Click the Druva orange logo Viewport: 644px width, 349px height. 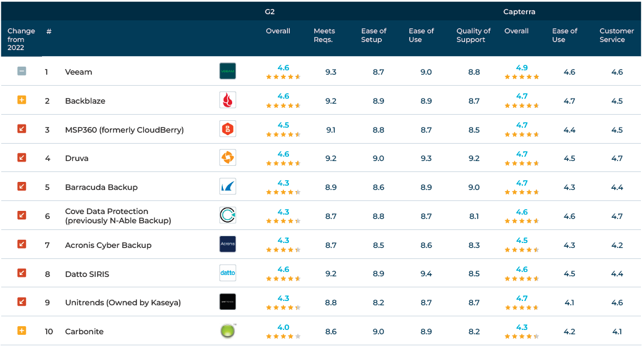point(227,158)
